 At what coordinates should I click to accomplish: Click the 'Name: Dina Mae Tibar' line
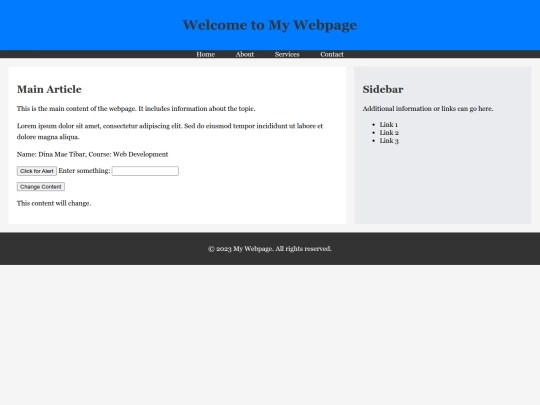point(92,154)
